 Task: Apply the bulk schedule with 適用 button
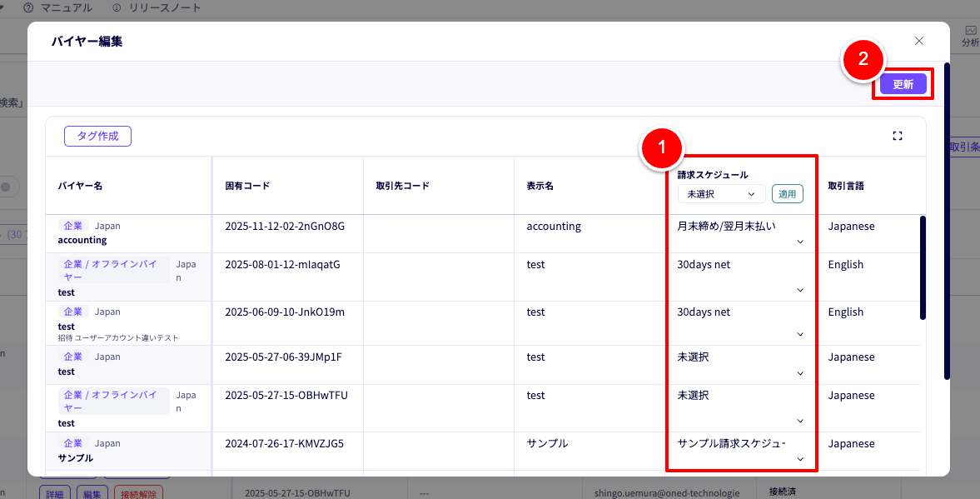point(786,193)
